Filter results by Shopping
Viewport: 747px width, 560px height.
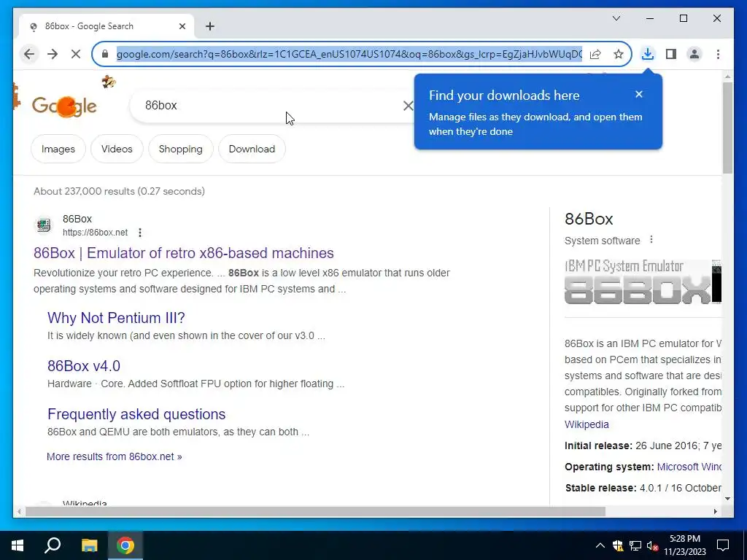click(181, 149)
